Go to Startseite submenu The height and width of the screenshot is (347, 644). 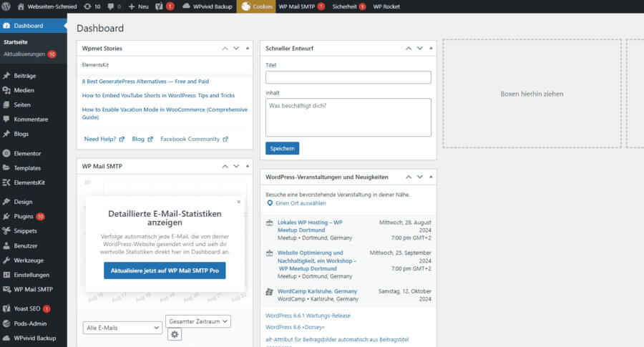(16, 42)
